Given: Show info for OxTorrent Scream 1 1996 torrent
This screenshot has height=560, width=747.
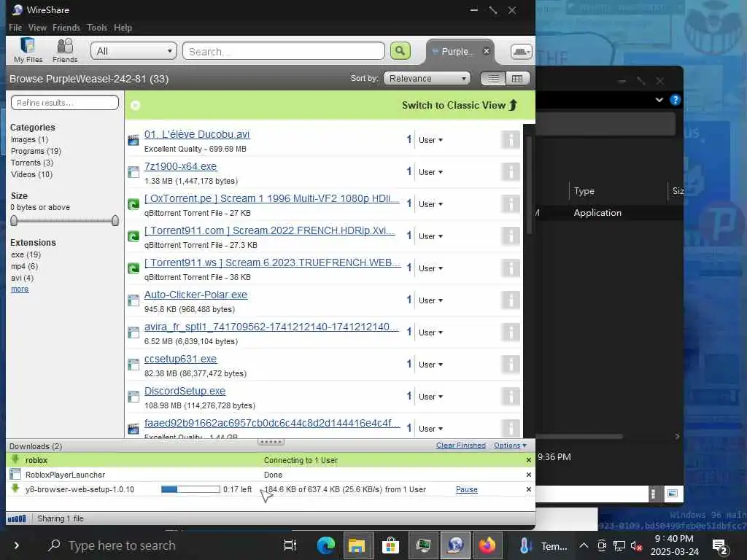Looking at the screenshot, I should pyautogui.click(x=511, y=204).
